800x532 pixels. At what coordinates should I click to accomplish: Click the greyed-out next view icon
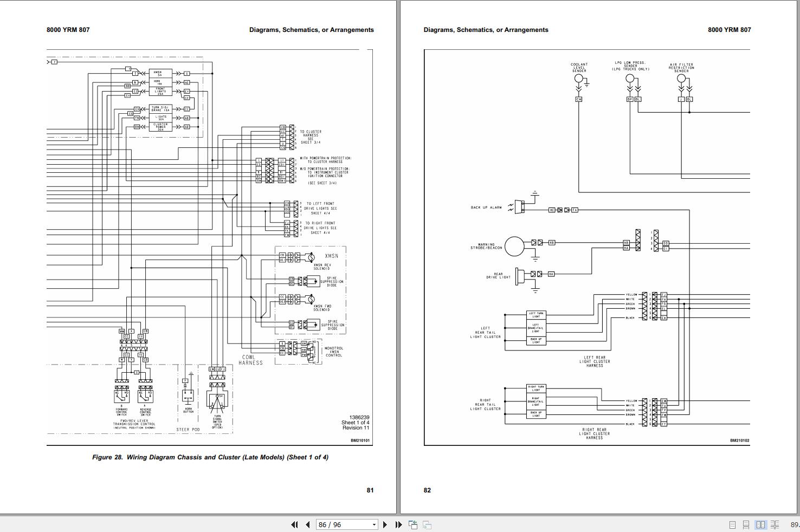tap(427, 524)
